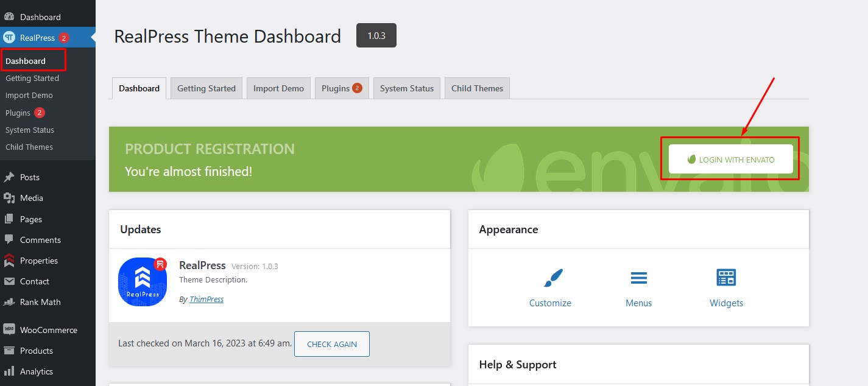Click the Products box icon
The image size is (868, 386).
pyautogui.click(x=9, y=351)
